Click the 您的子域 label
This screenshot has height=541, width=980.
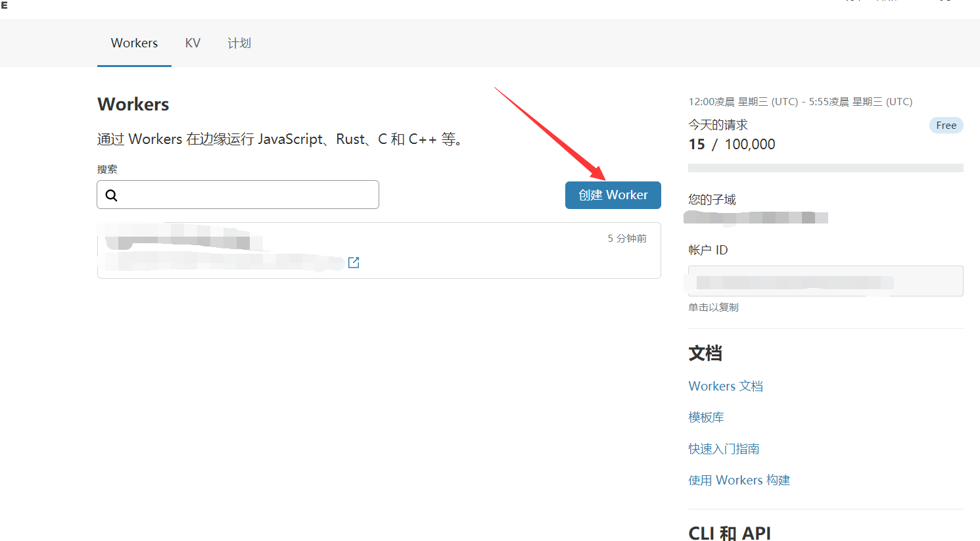pos(712,200)
